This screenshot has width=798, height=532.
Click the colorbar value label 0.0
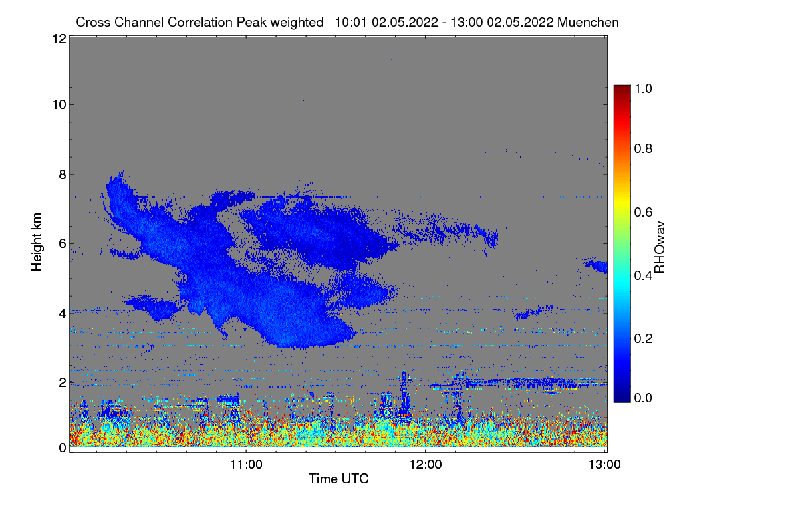pyautogui.click(x=644, y=398)
